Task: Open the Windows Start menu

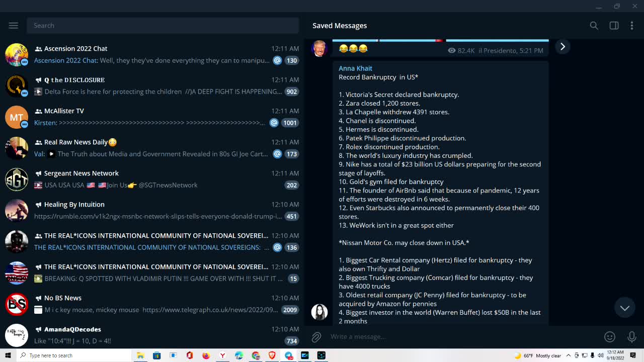Action: (8, 355)
